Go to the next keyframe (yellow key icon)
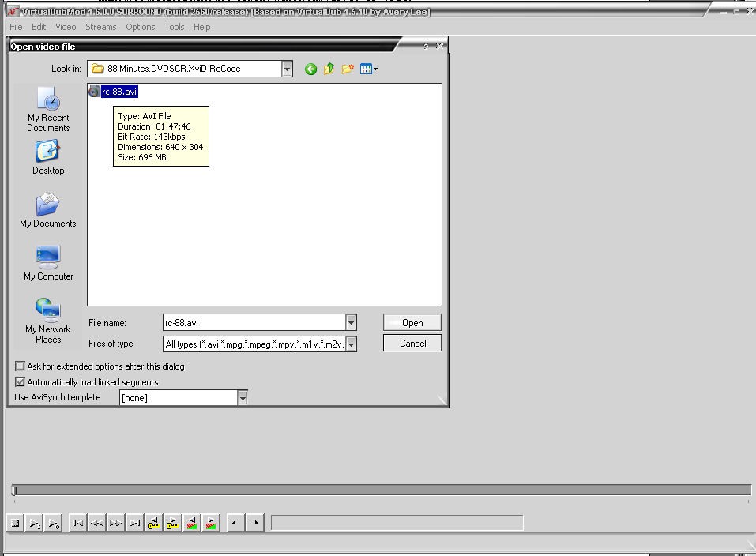This screenshot has width=756, height=556. (x=172, y=523)
